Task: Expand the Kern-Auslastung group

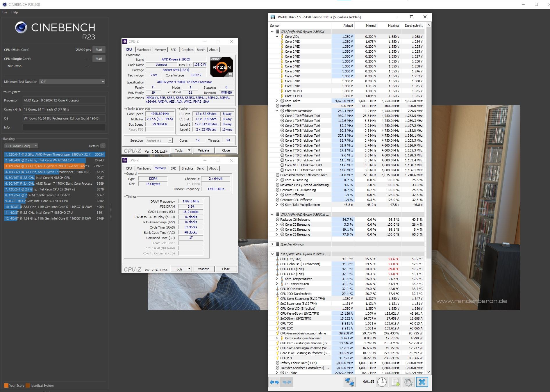Action: point(277,180)
